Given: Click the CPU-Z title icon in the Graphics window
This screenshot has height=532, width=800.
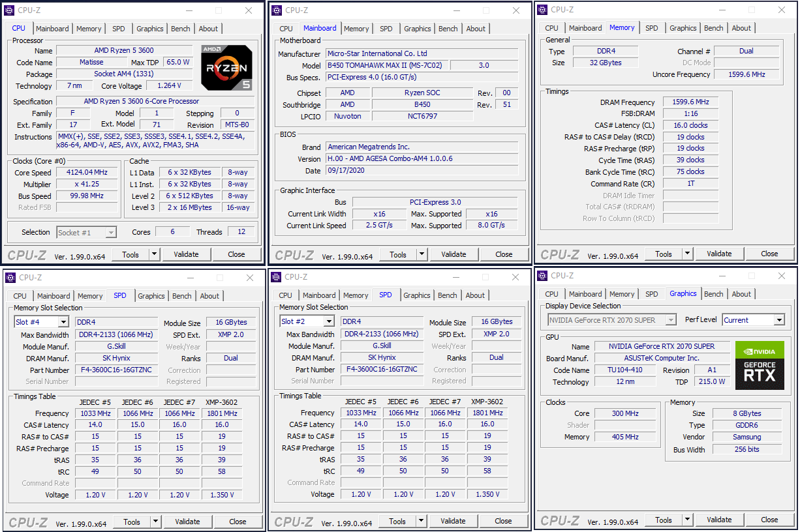Looking at the screenshot, I should (542, 276).
